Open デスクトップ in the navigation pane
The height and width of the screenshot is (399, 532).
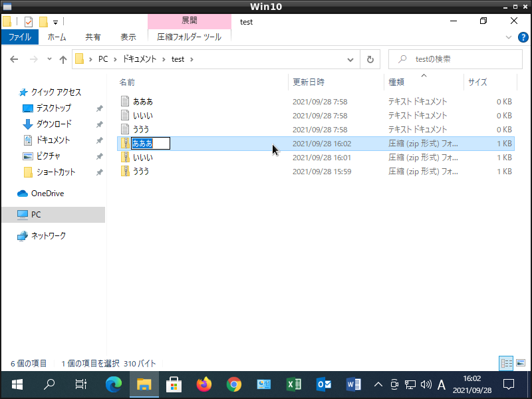pos(54,108)
